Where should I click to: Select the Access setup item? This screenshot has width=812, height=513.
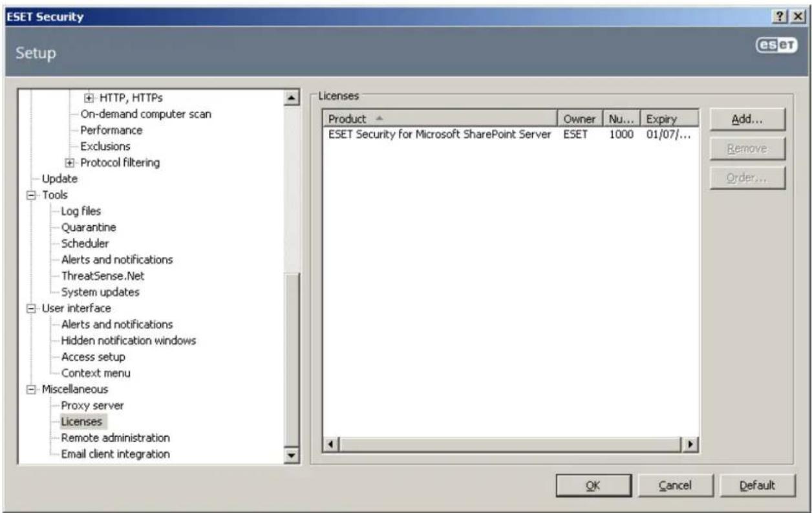click(x=93, y=356)
